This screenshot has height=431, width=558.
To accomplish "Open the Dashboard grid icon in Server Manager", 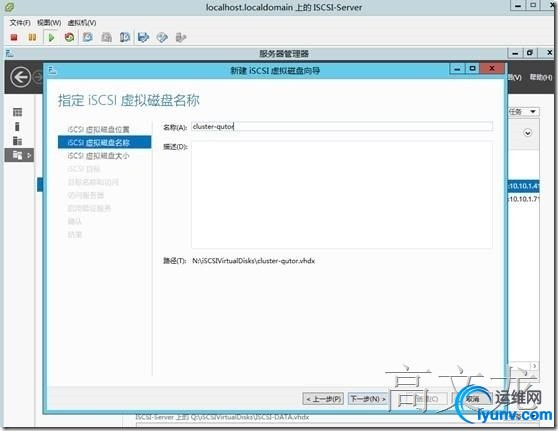I will [x=17, y=112].
